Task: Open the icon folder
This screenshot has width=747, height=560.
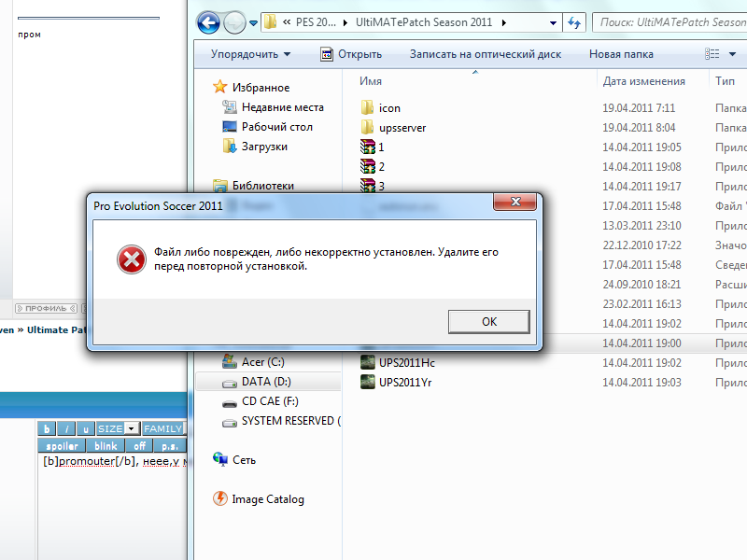Action: click(x=389, y=108)
